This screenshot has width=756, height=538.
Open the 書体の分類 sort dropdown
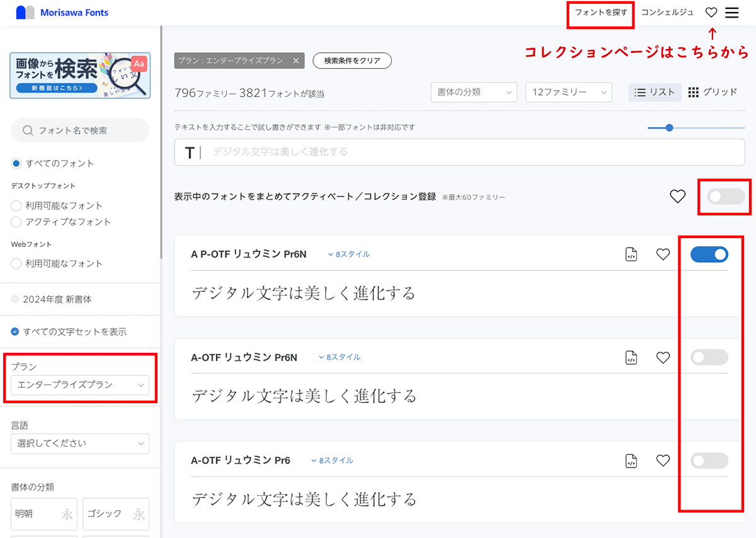[x=474, y=92]
